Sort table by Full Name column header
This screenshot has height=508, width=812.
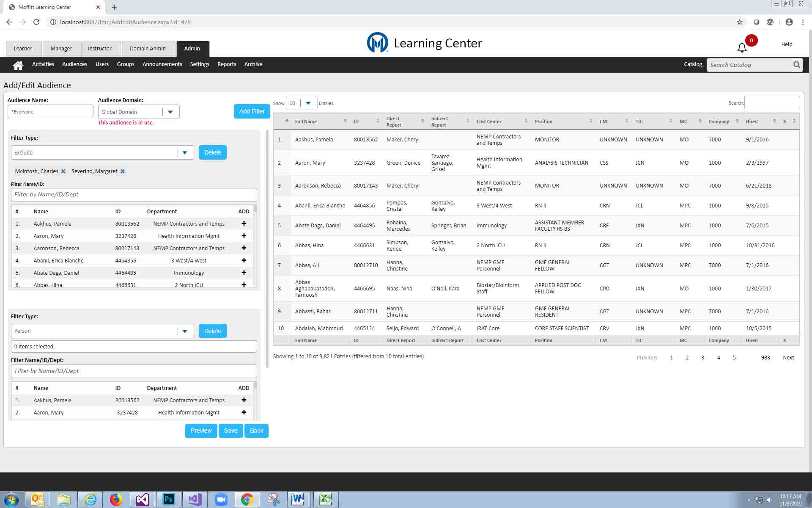coord(306,121)
